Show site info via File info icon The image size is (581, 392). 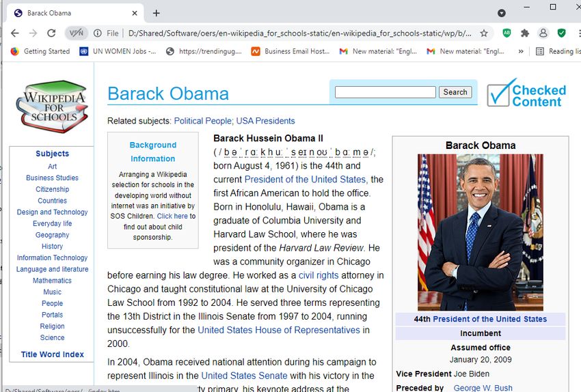click(x=98, y=33)
